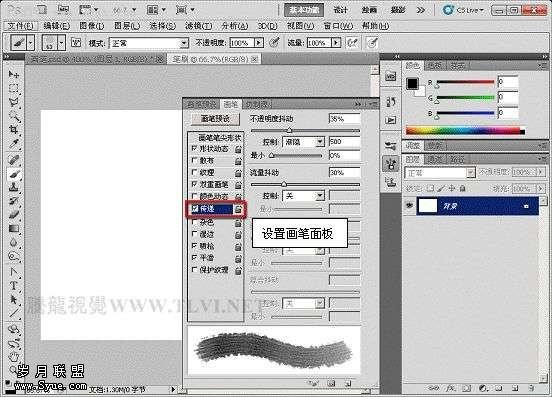Hide the 背景 layer with eye icon
This screenshot has height=397, width=552.
(409, 206)
